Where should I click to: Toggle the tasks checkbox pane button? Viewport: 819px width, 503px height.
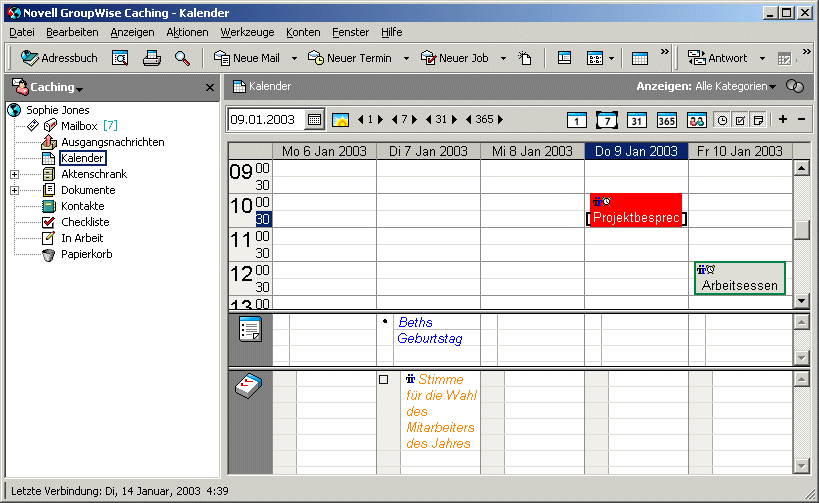click(740, 120)
